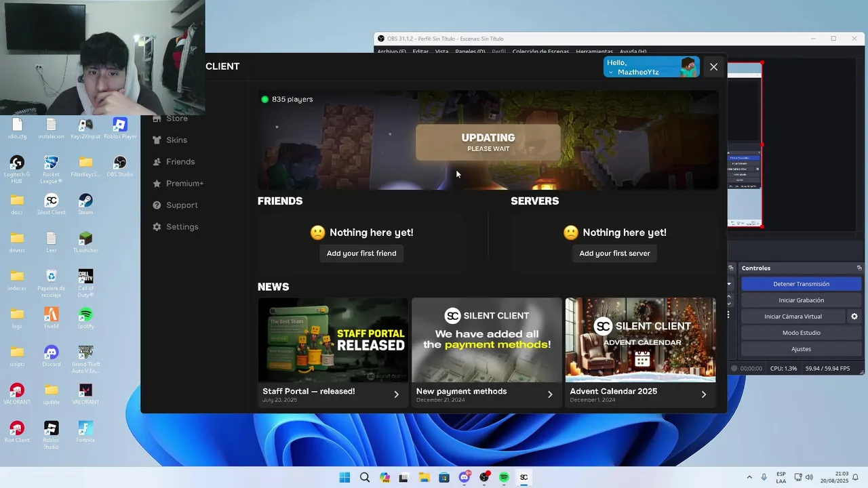Click the 835 players online indicator
Viewport: 868px width, 488px height.
point(287,99)
